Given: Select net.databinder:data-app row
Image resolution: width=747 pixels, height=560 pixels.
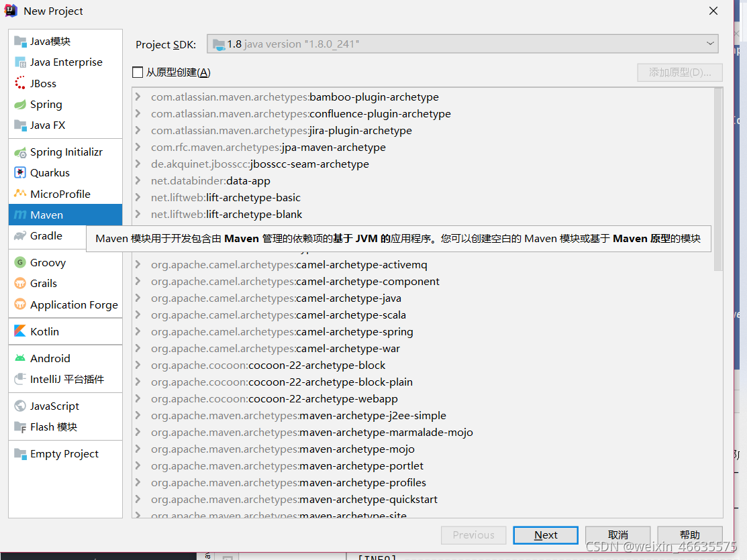Looking at the screenshot, I should (423, 180).
